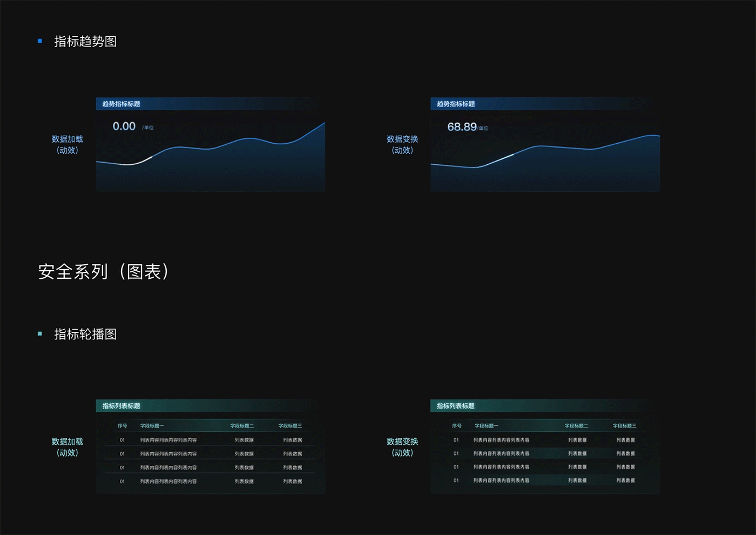Toggle the 数据加载（动效）label beside the left table
This screenshot has width=756, height=535.
click(x=66, y=447)
